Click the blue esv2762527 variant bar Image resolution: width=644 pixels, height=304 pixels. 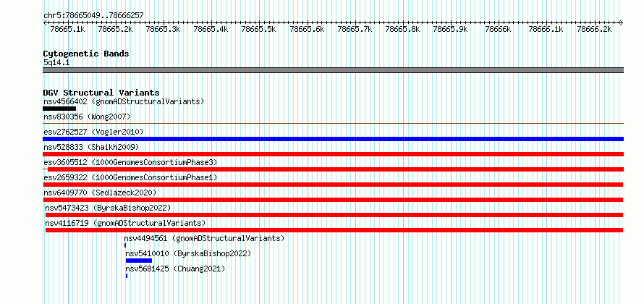[x=334, y=139]
